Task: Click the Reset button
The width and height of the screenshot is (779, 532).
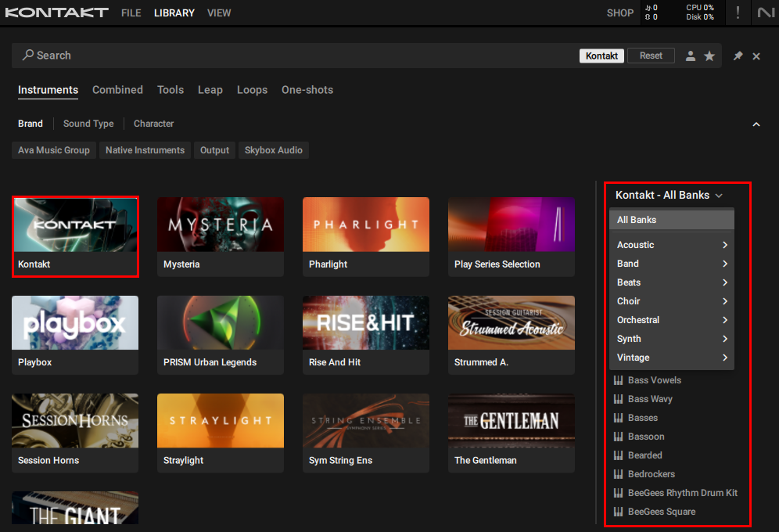Action: (x=651, y=56)
